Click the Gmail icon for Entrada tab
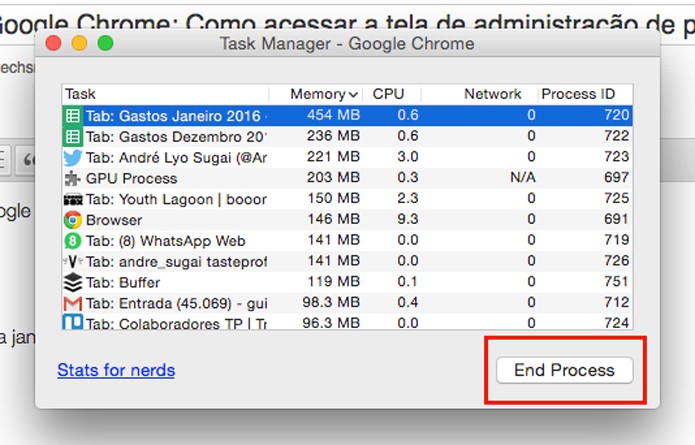695x445 pixels. coord(73,304)
